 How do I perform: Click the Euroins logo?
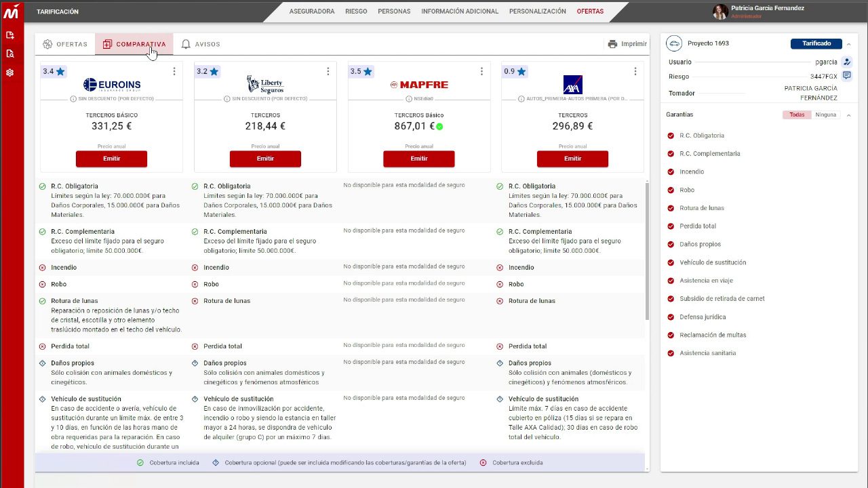[x=112, y=85]
